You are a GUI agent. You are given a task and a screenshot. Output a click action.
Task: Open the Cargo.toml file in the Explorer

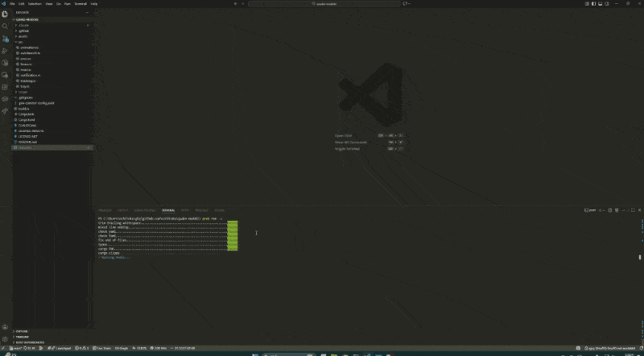tap(27, 119)
